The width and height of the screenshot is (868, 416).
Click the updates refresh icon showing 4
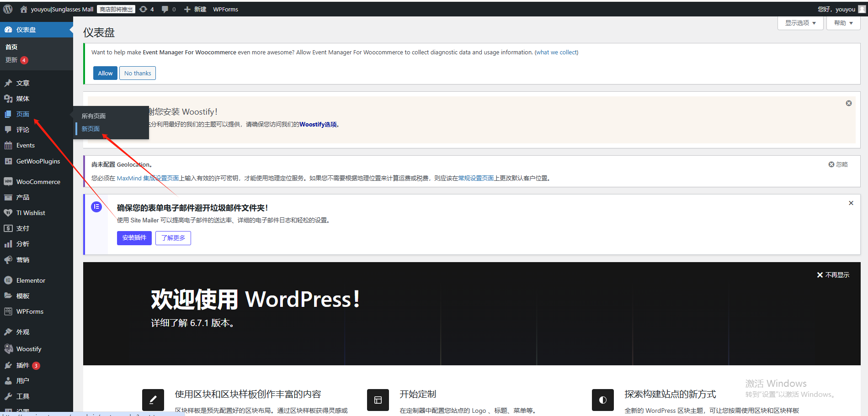point(146,9)
